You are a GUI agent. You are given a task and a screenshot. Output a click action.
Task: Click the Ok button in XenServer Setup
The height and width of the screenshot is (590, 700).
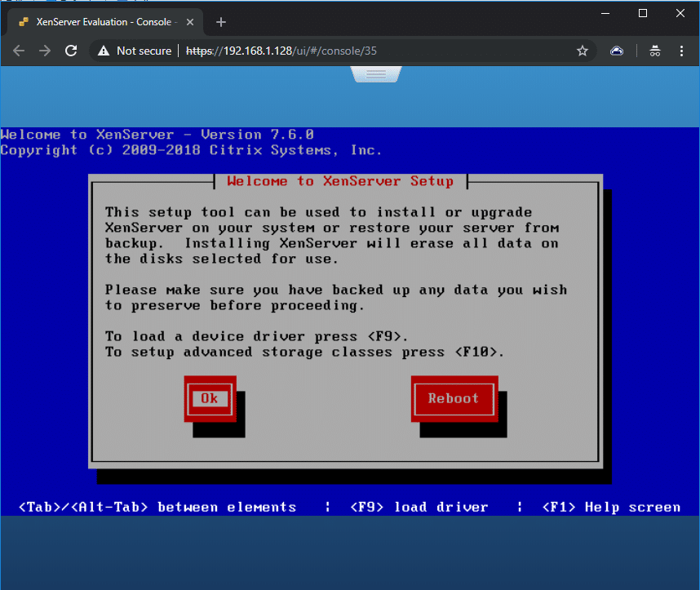point(210,398)
